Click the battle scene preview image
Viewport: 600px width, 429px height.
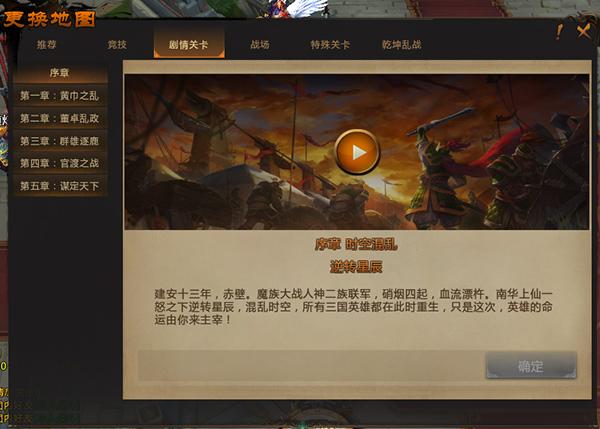357,152
